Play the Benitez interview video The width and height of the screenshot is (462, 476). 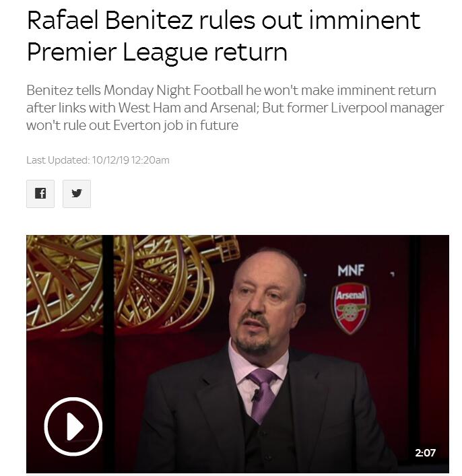tap(73, 426)
